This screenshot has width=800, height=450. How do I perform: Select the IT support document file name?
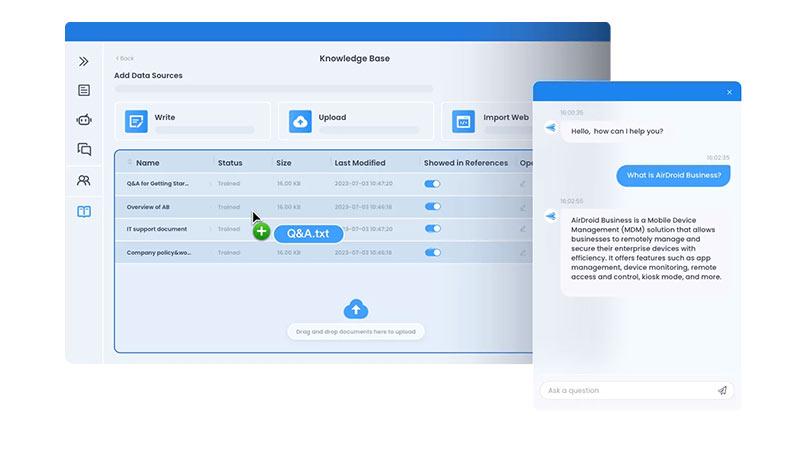(x=157, y=229)
